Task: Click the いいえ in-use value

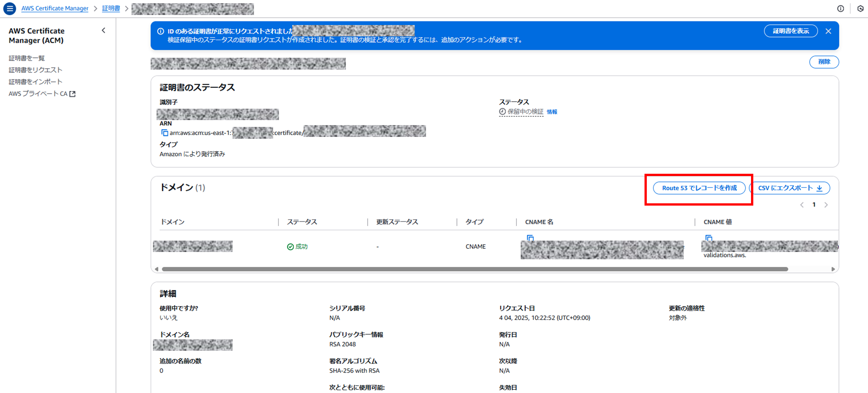Action: click(169, 318)
